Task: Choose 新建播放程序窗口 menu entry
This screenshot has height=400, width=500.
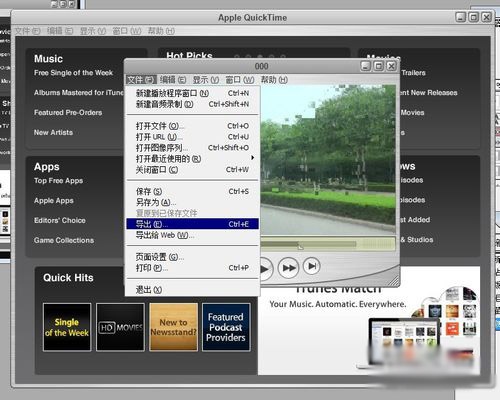Action: click(x=192, y=93)
